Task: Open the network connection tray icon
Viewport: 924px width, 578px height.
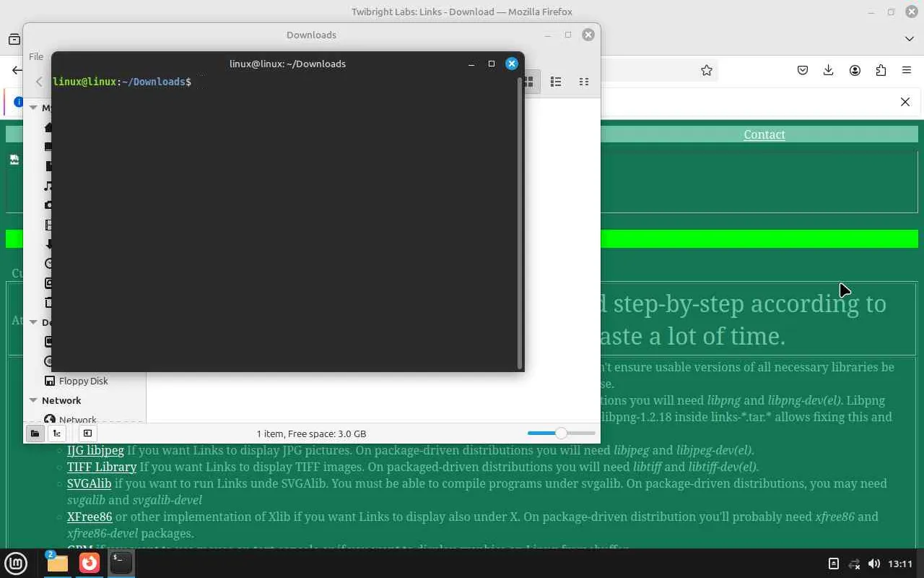Action: [x=854, y=564]
